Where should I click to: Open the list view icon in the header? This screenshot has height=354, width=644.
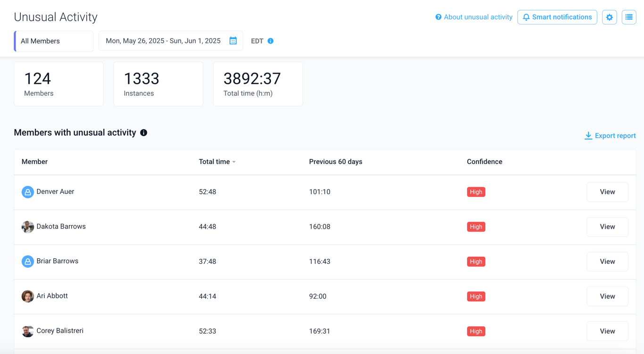tap(629, 17)
